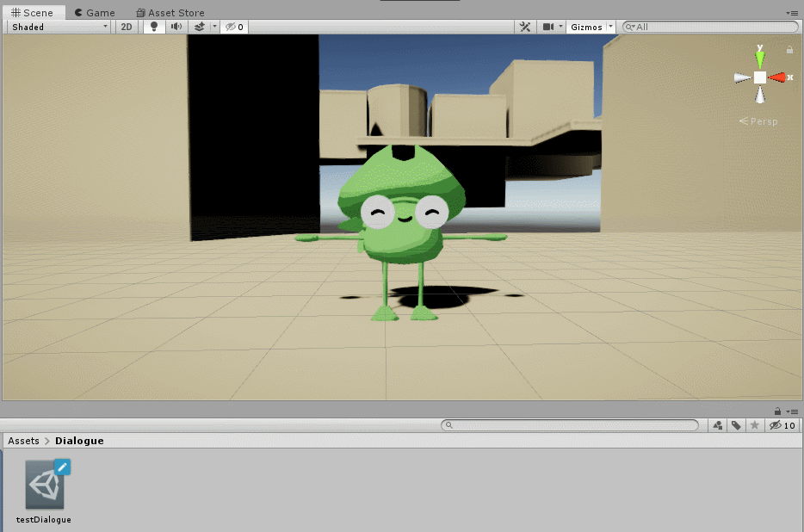Open the Gizmos dropdown arrow
The height and width of the screenshot is (532, 804).
tap(610, 27)
